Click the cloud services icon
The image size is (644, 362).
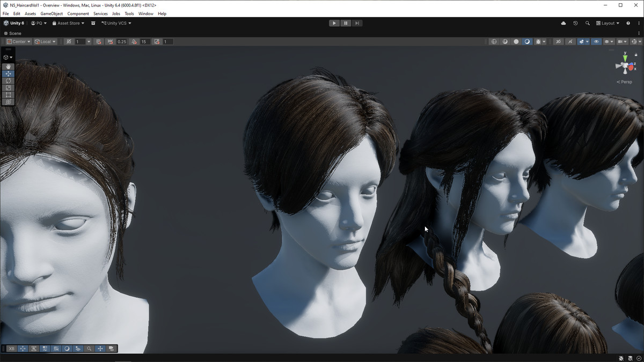click(563, 23)
